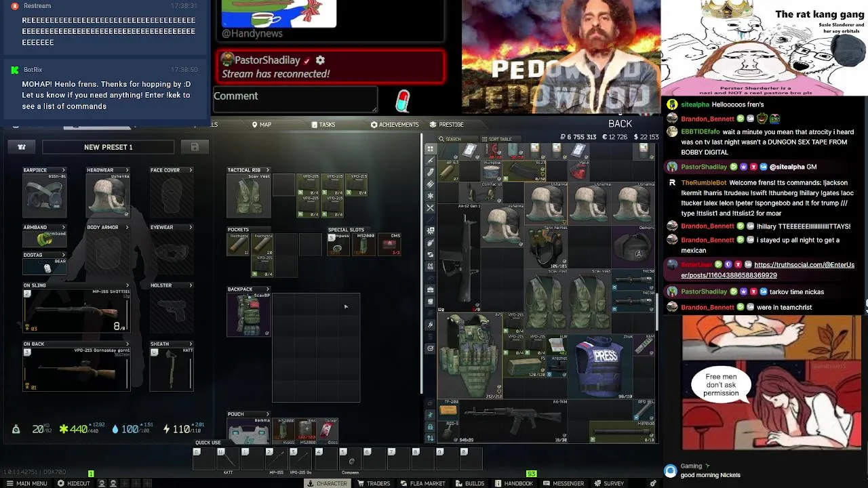Select the crossed-tools filter icon in stash sidebar
The width and height of the screenshot is (868, 488).
[x=430, y=207]
